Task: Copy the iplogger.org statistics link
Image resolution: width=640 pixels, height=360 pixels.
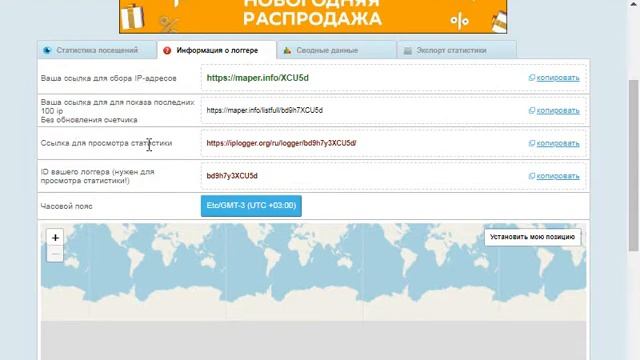Action: [558, 143]
